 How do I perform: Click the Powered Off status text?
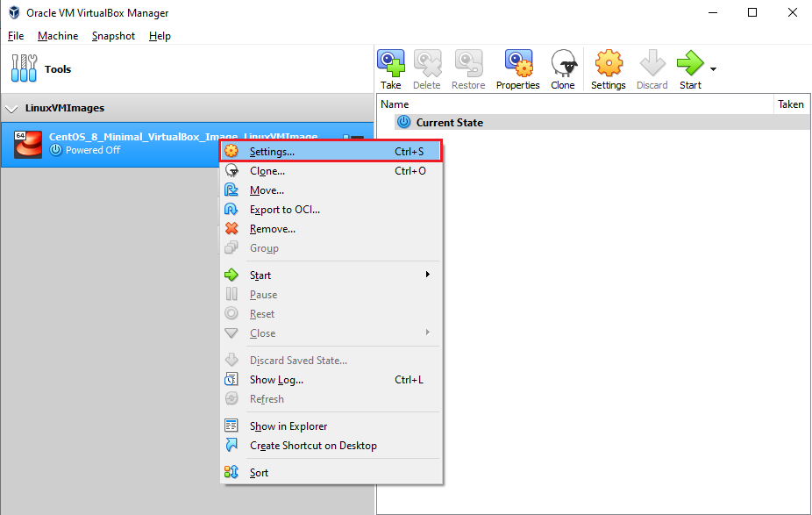pyautogui.click(x=93, y=150)
